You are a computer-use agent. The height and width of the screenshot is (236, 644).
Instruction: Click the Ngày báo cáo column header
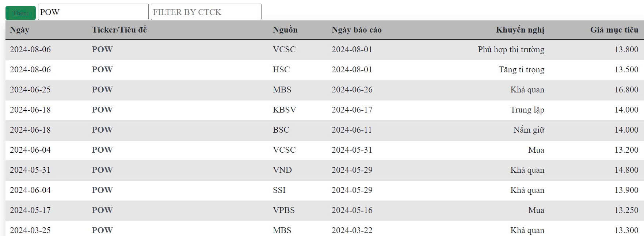coord(357,30)
